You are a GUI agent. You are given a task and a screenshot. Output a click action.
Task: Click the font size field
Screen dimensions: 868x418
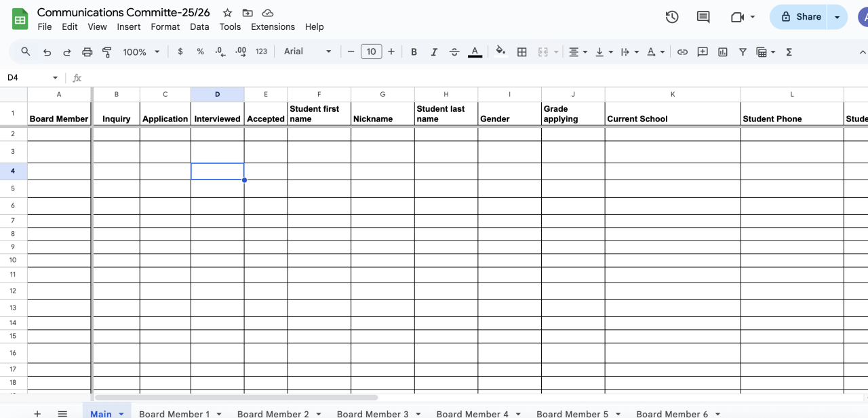coord(371,51)
